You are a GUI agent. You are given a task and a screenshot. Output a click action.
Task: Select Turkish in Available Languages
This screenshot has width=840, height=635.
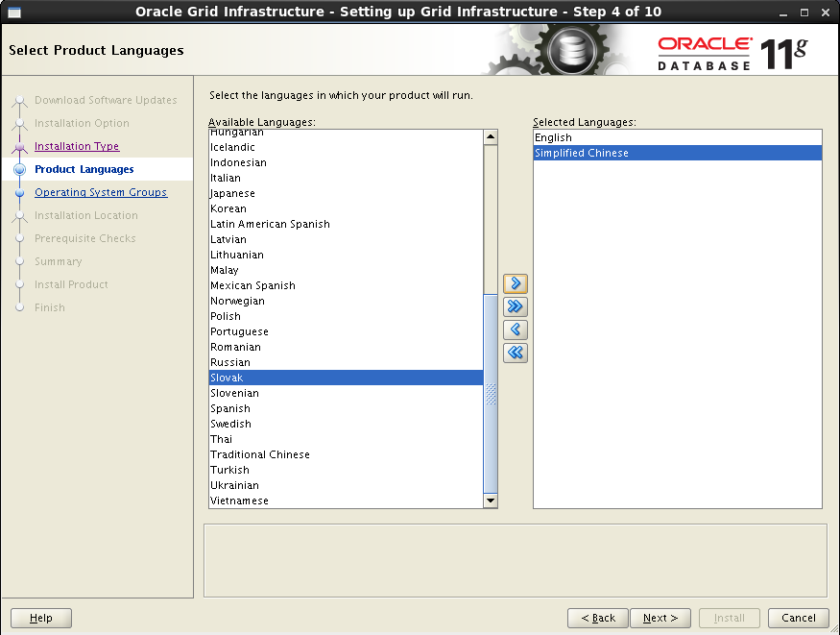346,470
